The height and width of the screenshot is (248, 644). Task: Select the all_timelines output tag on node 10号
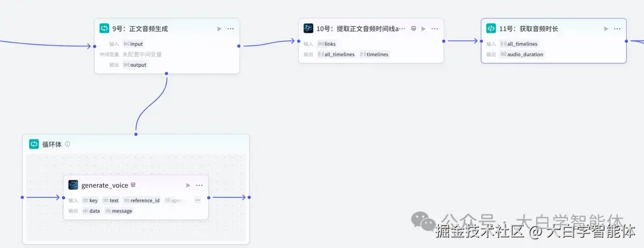336,54
